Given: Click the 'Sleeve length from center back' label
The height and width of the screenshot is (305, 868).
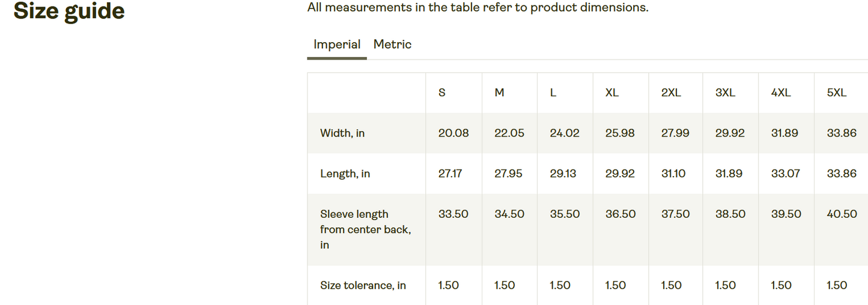Looking at the screenshot, I should (365, 229).
